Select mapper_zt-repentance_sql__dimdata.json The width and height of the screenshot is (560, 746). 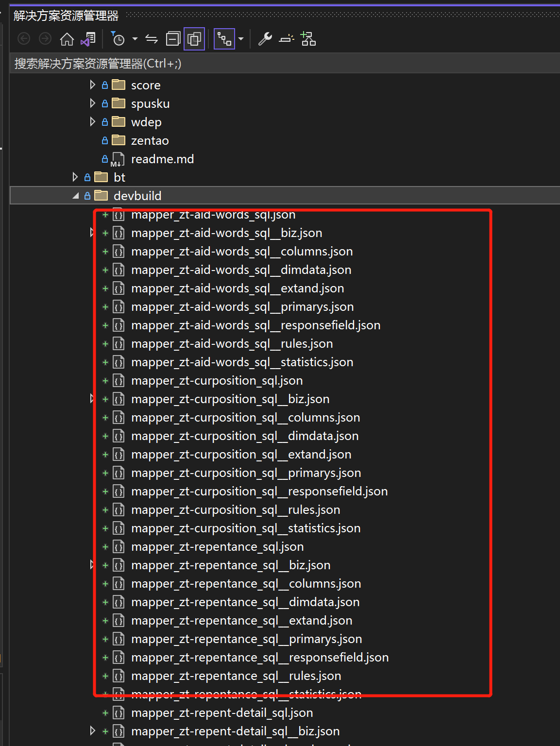click(245, 602)
